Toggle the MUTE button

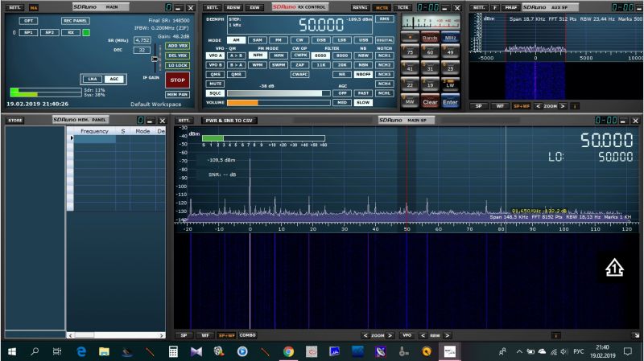(x=215, y=84)
